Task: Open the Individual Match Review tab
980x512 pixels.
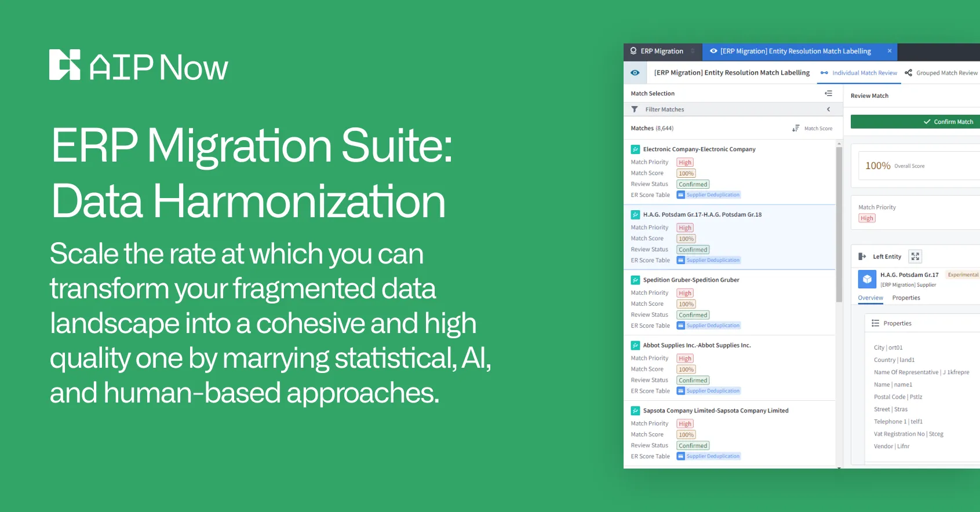Action: (859, 73)
